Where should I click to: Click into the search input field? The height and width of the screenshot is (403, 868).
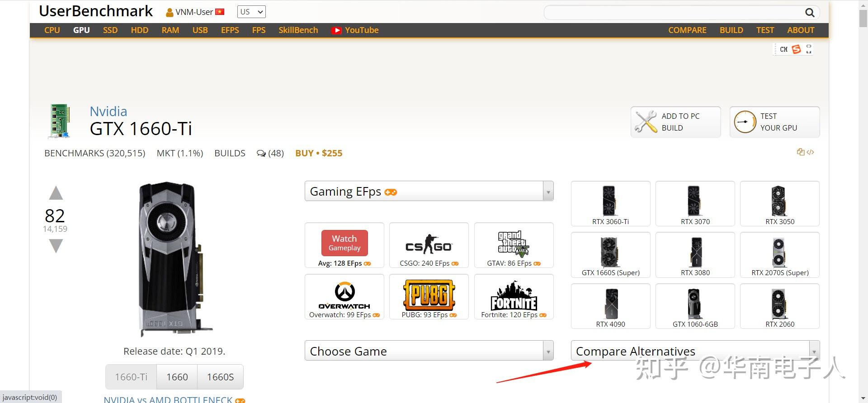tap(674, 13)
